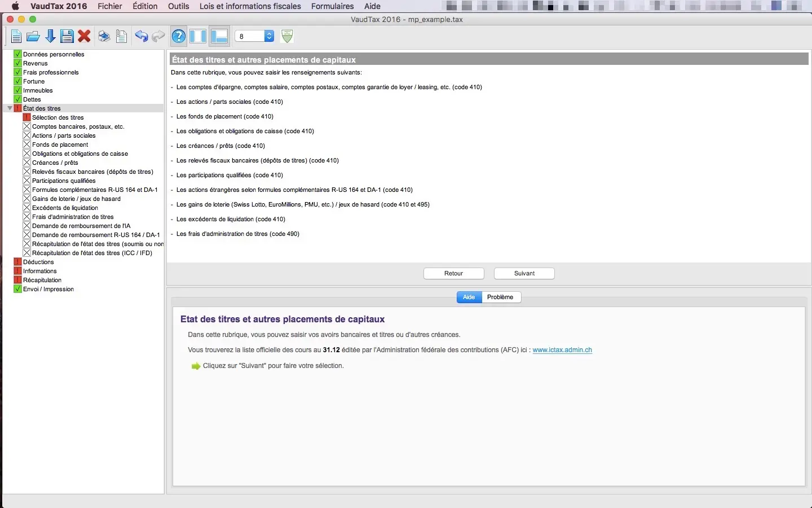
Task: Open Relevés fiscaux bancaires (dépôts de titres)
Action: point(92,172)
